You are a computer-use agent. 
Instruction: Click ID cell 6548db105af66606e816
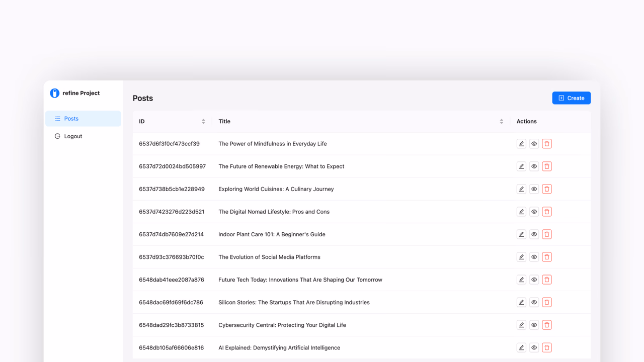[172, 347]
